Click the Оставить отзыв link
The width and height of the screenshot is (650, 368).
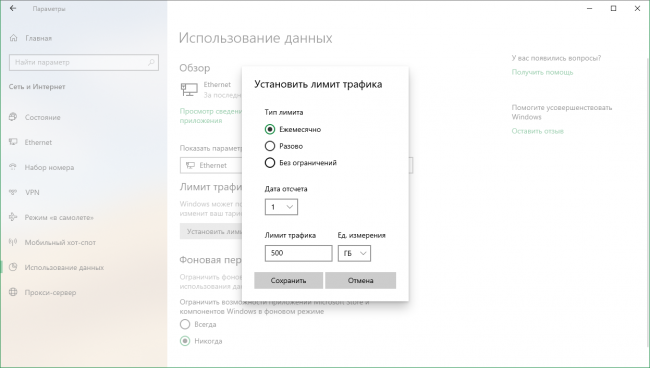(x=537, y=131)
